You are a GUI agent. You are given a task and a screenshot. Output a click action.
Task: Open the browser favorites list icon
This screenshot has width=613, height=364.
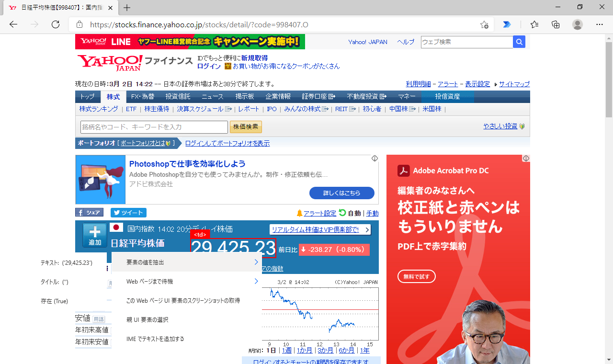[x=534, y=24]
